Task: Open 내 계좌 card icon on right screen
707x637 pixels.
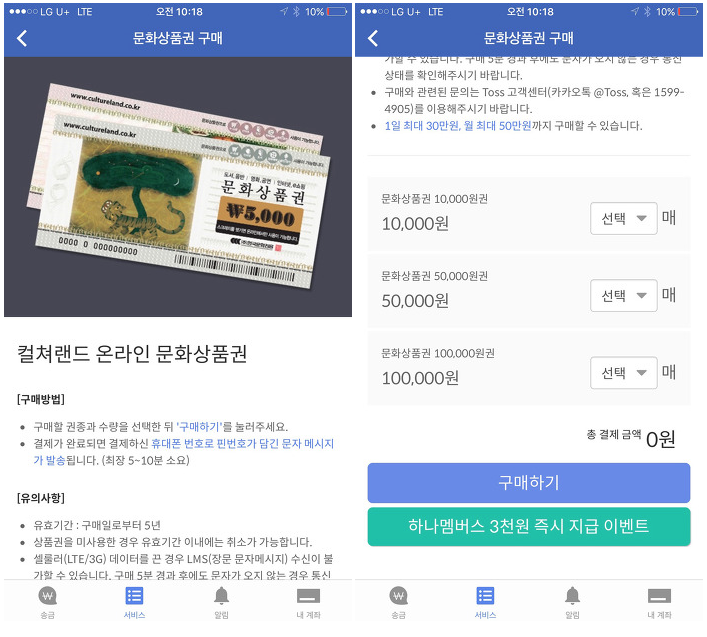Action: point(659,596)
